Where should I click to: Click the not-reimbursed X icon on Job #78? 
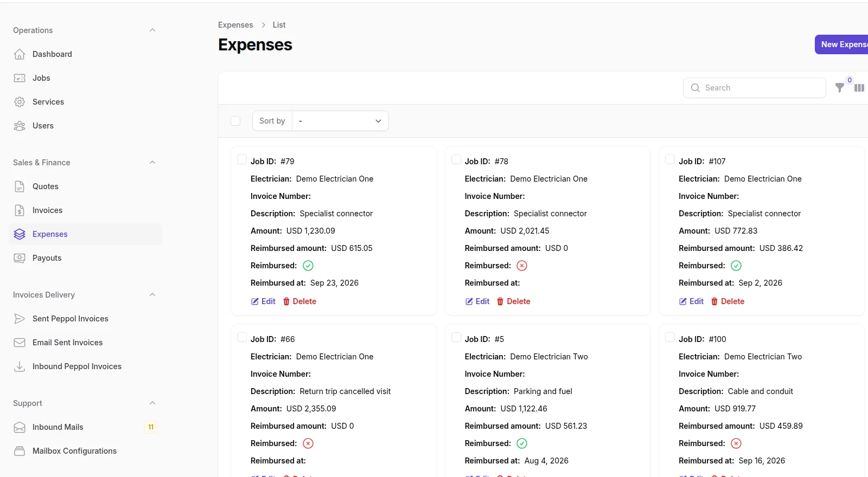[522, 266]
